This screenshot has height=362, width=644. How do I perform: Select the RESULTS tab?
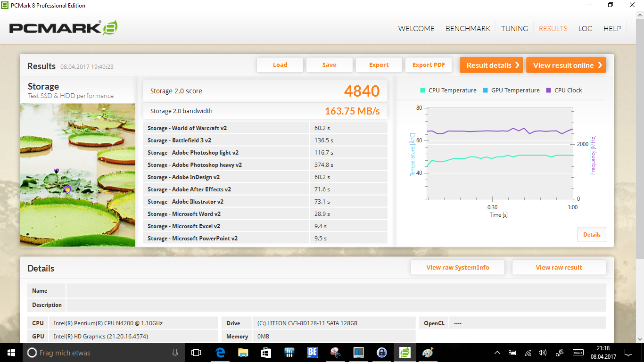pyautogui.click(x=553, y=28)
